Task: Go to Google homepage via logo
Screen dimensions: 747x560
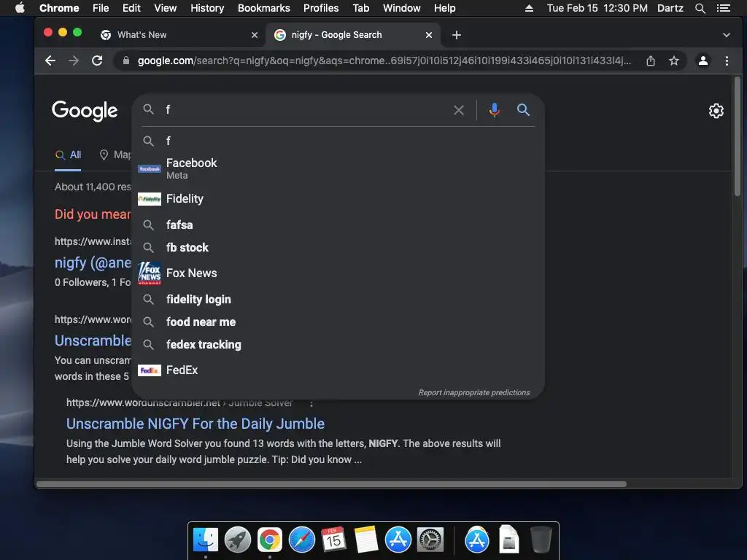Action: [85, 111]
